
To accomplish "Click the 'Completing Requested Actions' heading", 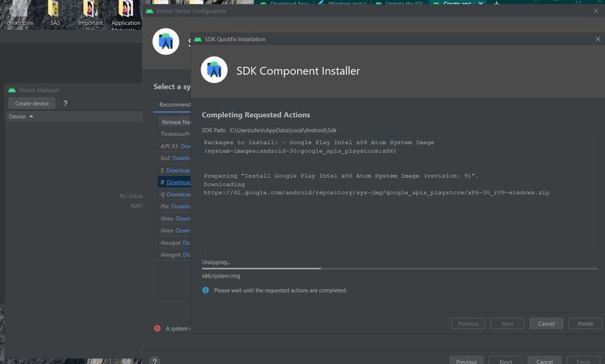I will tap(256, 115).
